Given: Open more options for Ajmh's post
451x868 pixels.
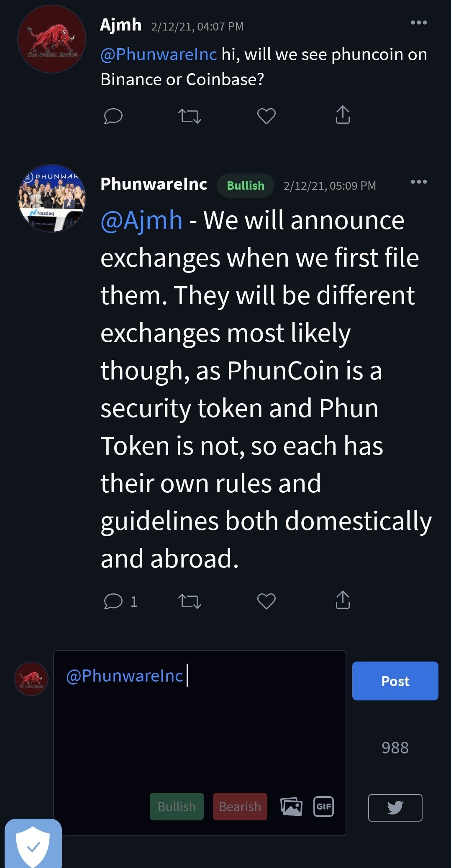Looking at the screenshot, I should 418,23.
